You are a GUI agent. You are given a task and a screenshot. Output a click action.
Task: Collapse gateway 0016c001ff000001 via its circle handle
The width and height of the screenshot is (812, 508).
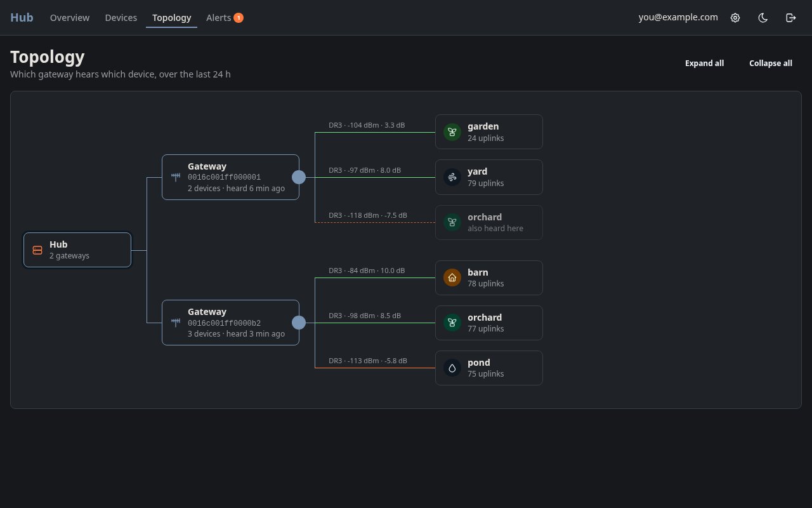299,177
